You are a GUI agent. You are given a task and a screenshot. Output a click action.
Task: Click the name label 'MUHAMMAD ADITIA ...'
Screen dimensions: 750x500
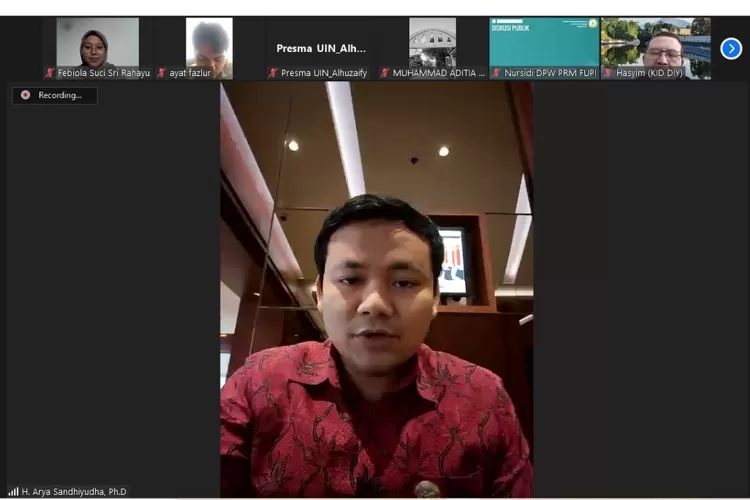[439, 73]
